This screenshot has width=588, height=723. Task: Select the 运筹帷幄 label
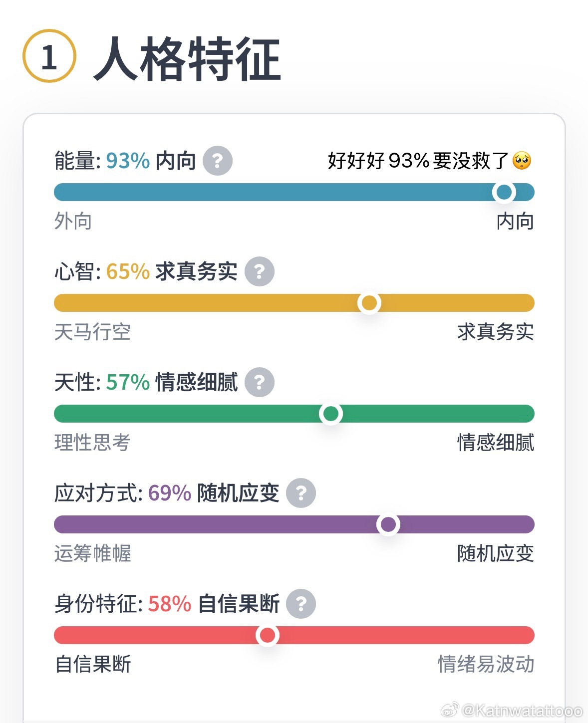pyautogui.click(x=93, y=553)
